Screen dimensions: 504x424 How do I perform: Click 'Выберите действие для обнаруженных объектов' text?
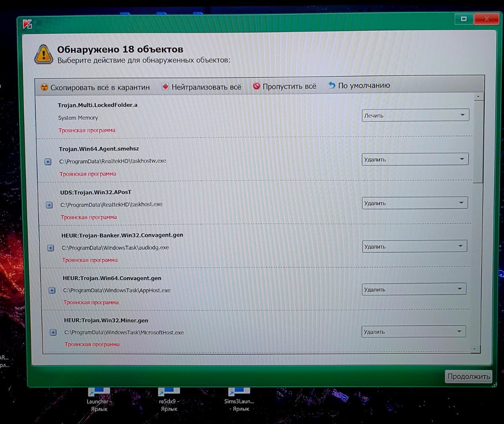(x=144, y=60)
